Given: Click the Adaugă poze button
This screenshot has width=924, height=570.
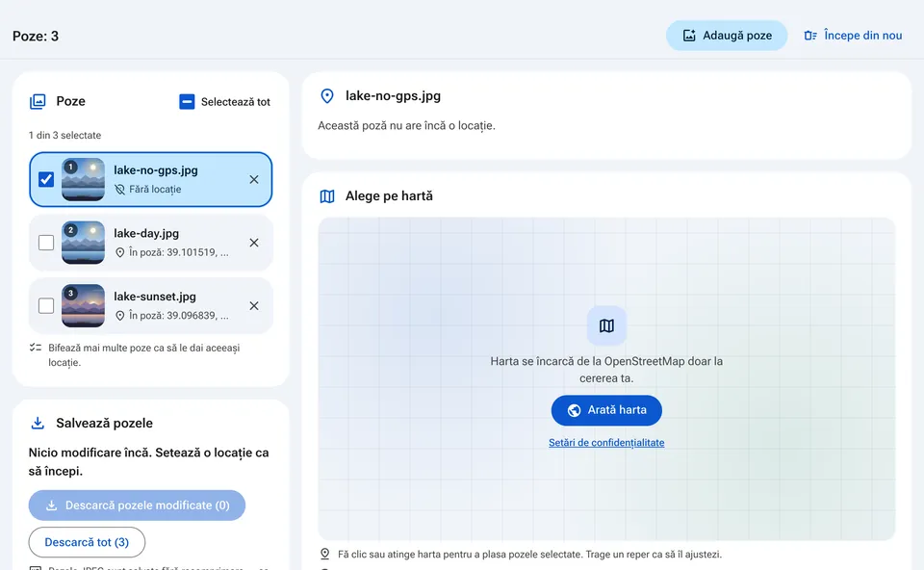Looking at the screenshot, I should point(727,36).
